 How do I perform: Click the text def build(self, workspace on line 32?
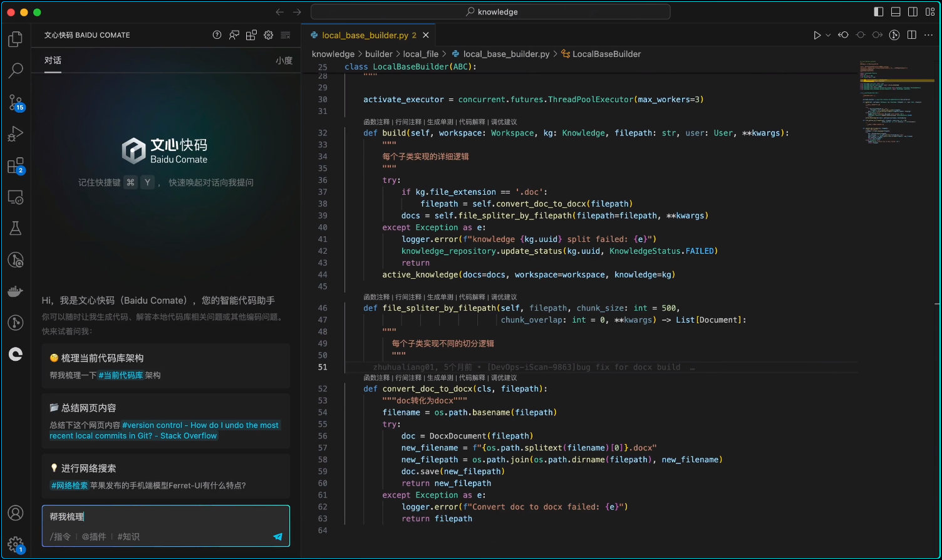[x=424, y=133]
